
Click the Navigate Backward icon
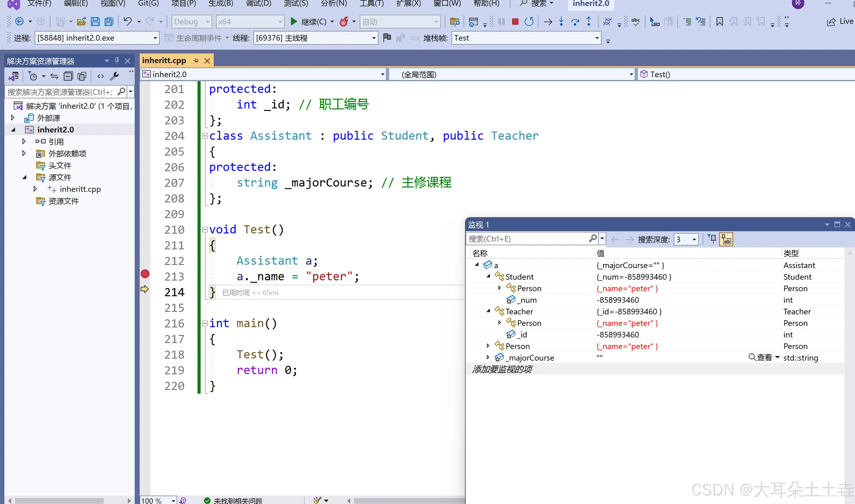click(20, 22)
